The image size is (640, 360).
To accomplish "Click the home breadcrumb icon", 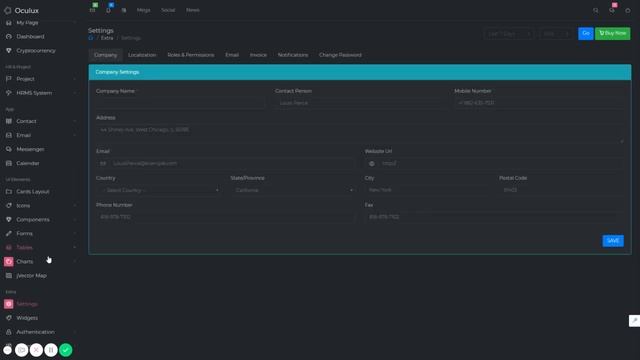I will 91,38.
